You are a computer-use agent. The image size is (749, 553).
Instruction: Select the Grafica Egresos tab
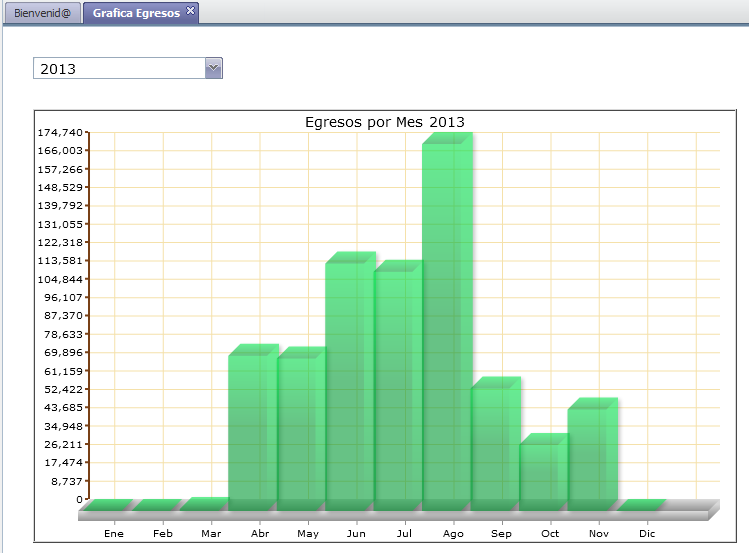click(x=136, y=14)
